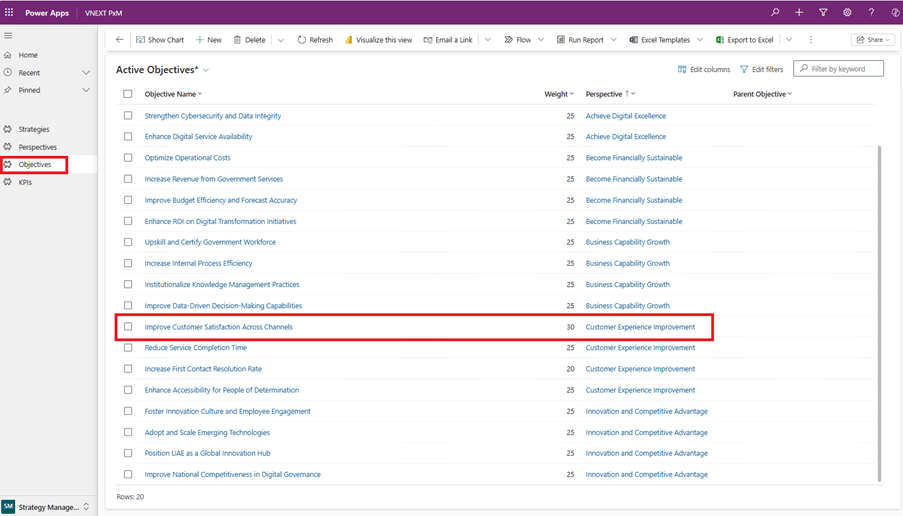Click the Delete command

tap(249, 40)
